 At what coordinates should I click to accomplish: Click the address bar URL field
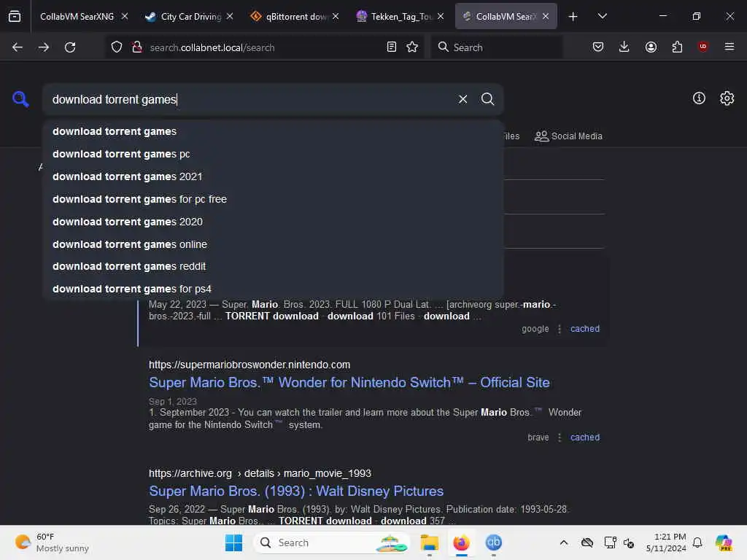264,47
